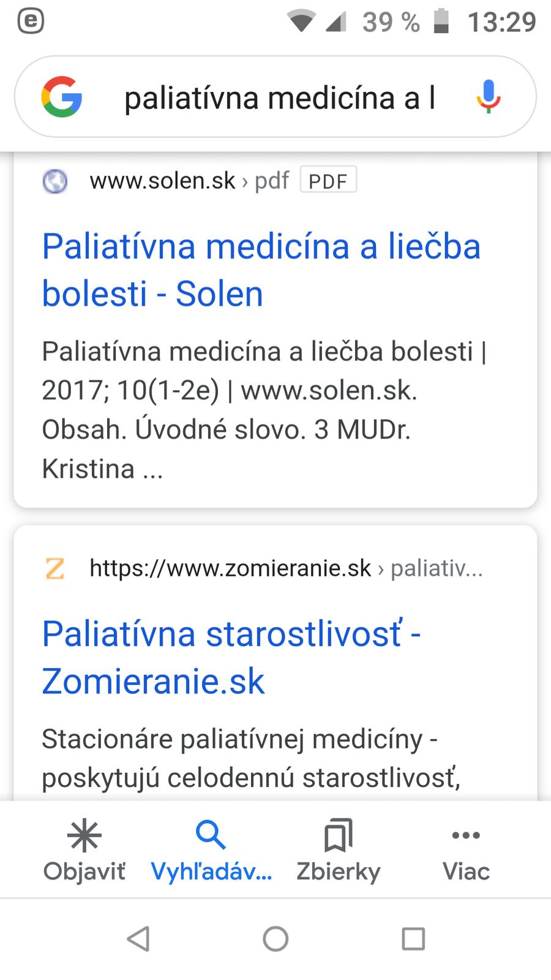Tap the Google logo icon
551x980 pixels.
coord(62,97)
